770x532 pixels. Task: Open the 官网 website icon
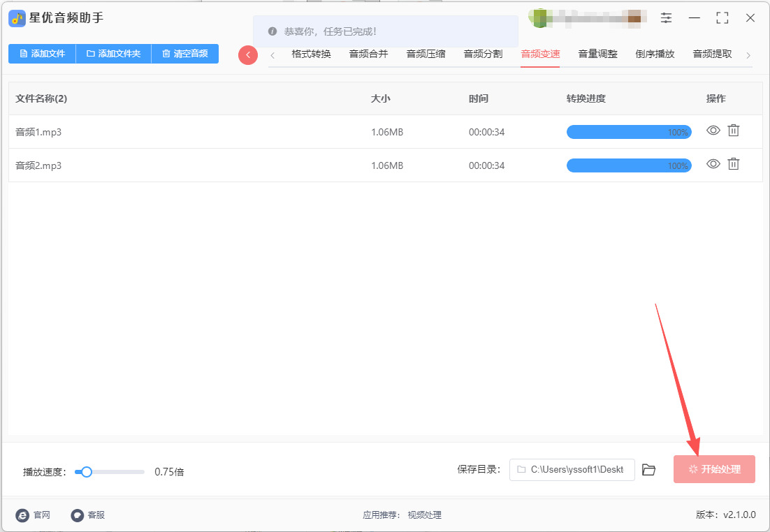[x=22, y=515]
